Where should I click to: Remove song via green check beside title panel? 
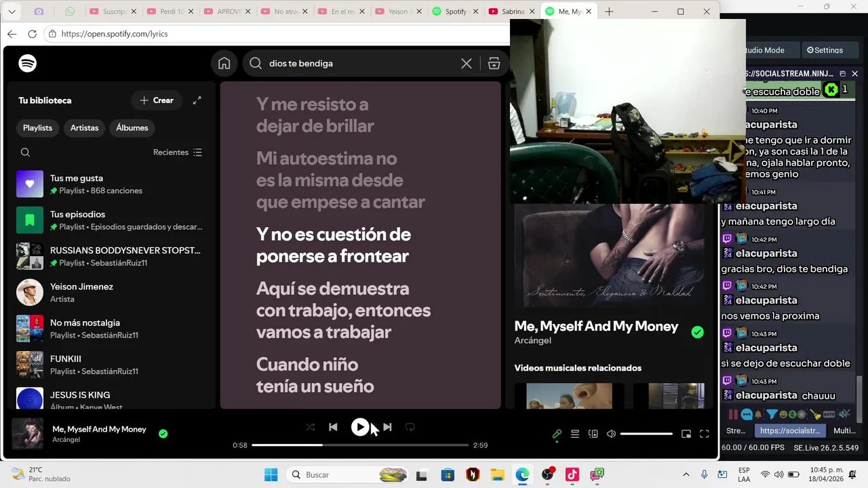[697, 332]
